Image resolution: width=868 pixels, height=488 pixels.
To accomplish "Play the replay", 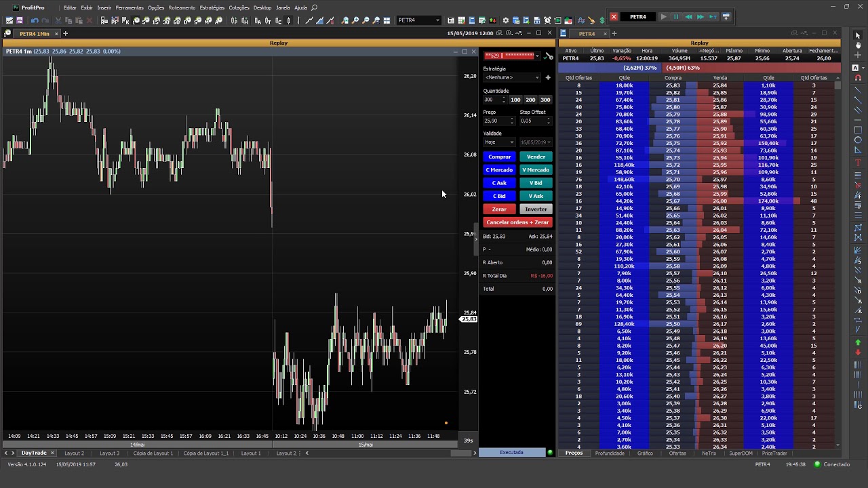I will [x=663, y=17].
